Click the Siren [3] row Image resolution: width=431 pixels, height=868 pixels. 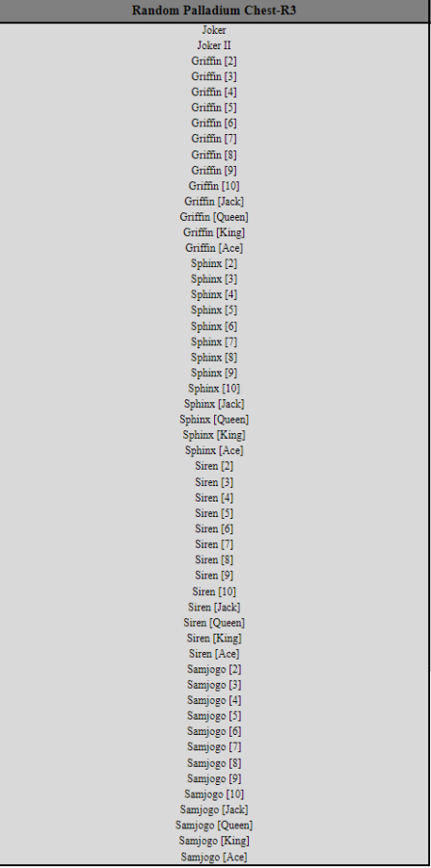[214, 481]
